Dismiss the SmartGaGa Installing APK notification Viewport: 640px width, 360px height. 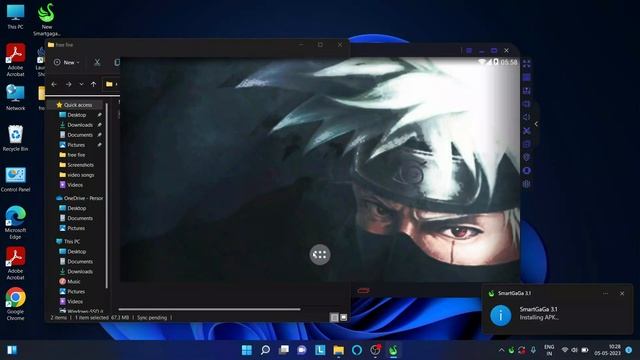(622, 293)
